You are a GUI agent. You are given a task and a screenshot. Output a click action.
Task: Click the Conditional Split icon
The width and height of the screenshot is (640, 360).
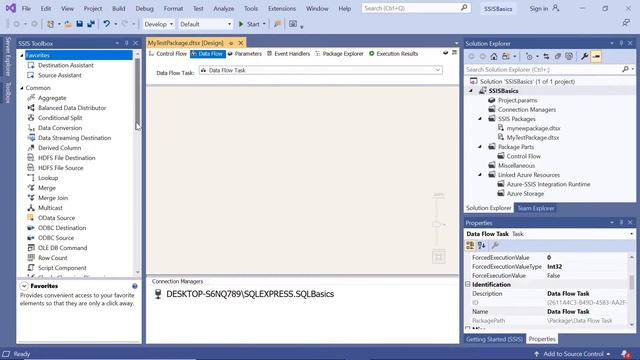tap(31, 118)
